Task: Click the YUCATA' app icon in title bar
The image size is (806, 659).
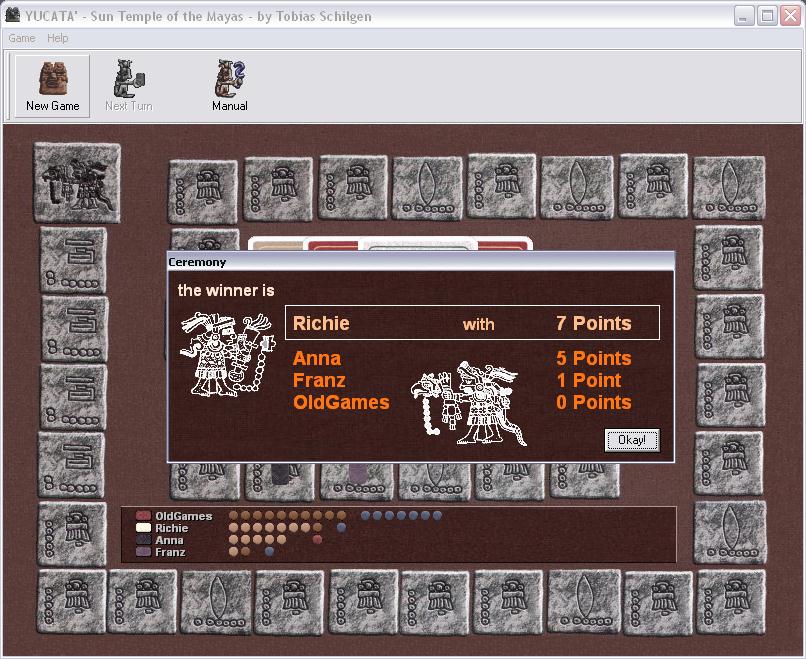Action: (x=12, y=15)
